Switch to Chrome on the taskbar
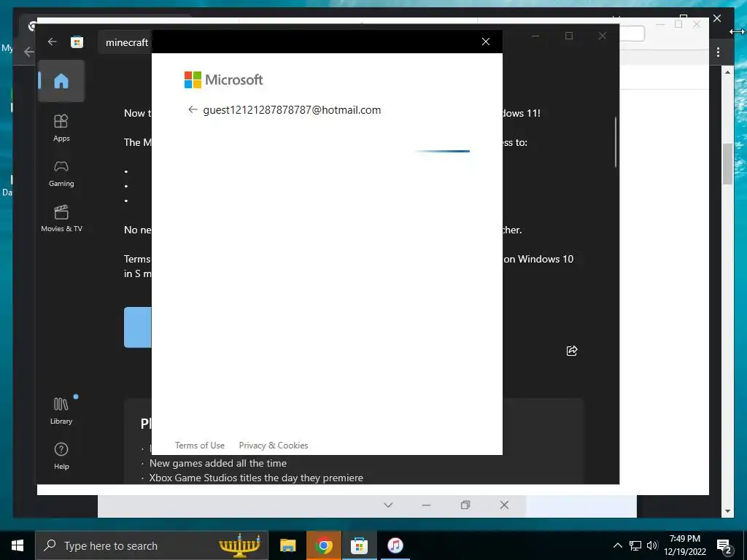The width and height of the screenshot is (747, 560). coord(324,545)
